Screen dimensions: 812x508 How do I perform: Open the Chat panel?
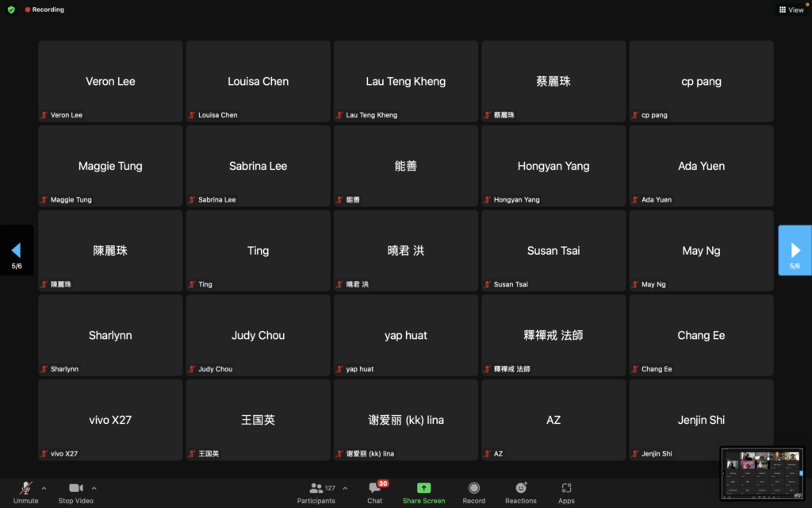(x=375, y=492)
